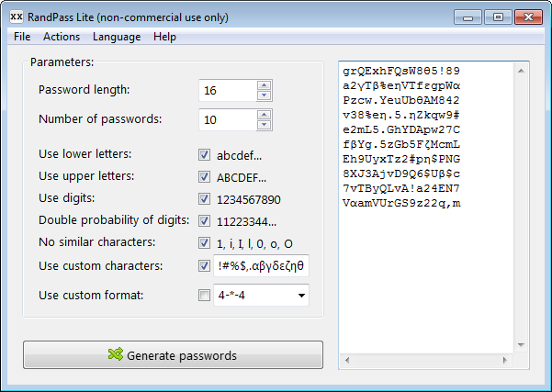The height and width of the screenshot is (392, 552).
Task: Disable the Use upper letters checkbox
Action: 204,176
